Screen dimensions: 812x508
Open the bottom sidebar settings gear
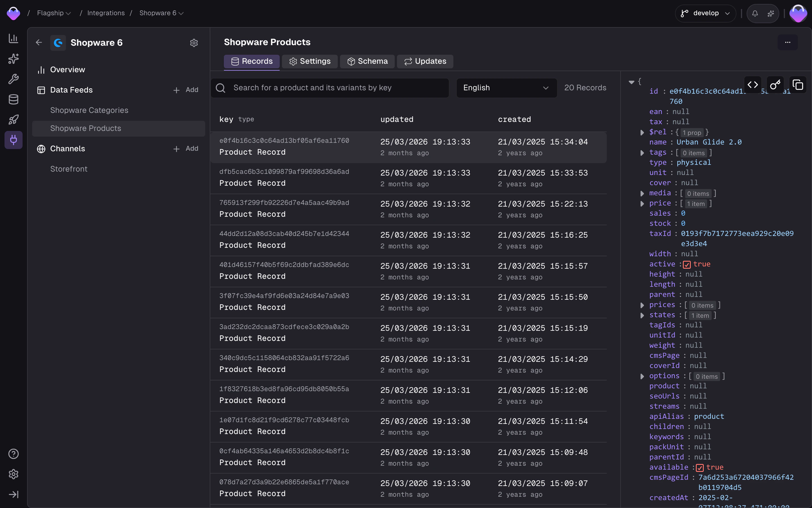[14, 474]
